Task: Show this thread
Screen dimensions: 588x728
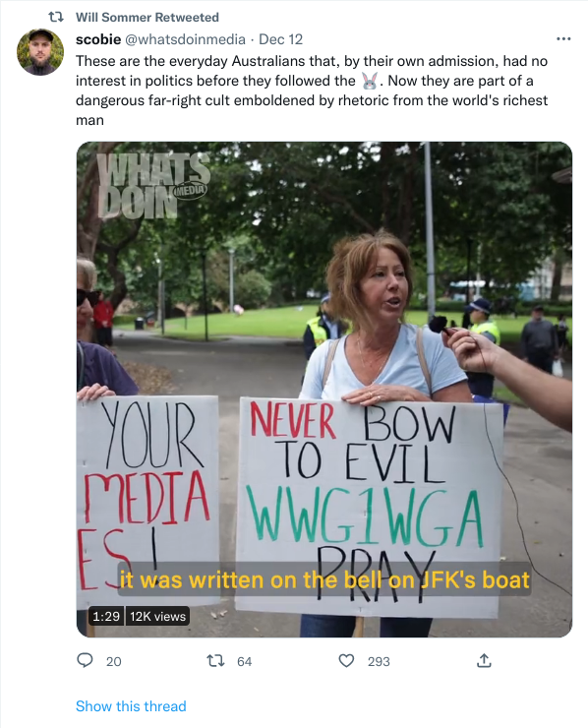Action: (131, 706)
